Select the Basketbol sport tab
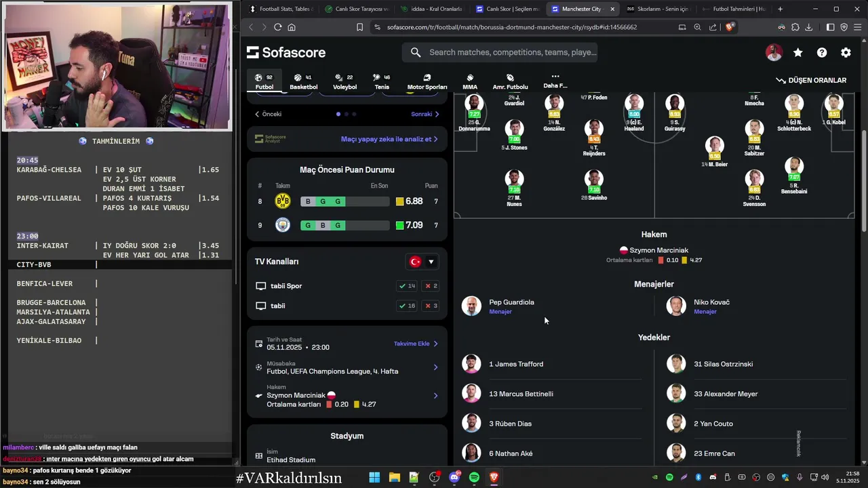 [304, 81]
